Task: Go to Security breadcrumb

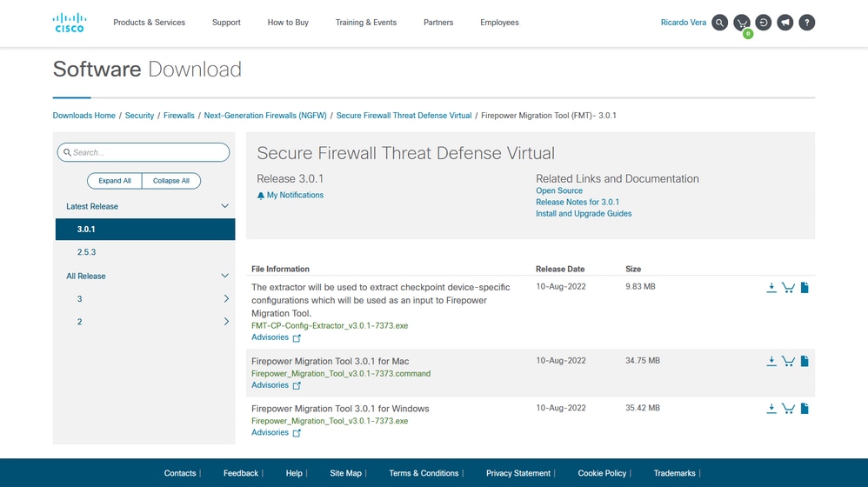Action: tap(139, 116)
